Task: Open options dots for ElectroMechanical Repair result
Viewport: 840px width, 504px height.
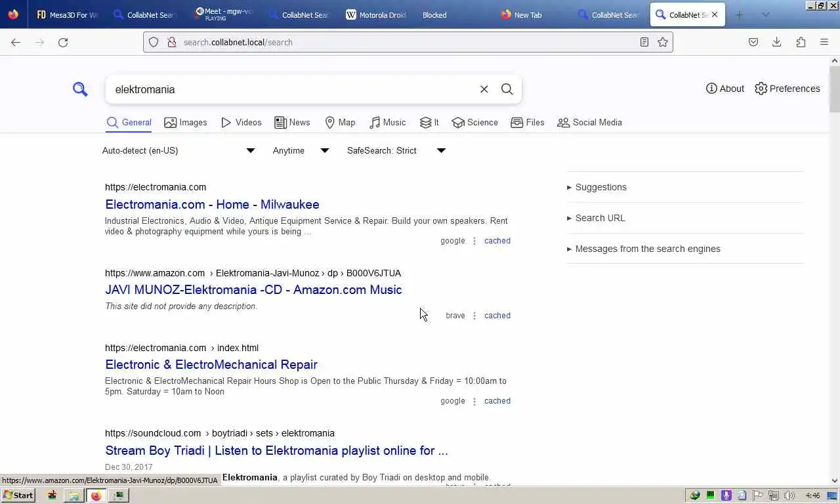Action: coord(474,401)
